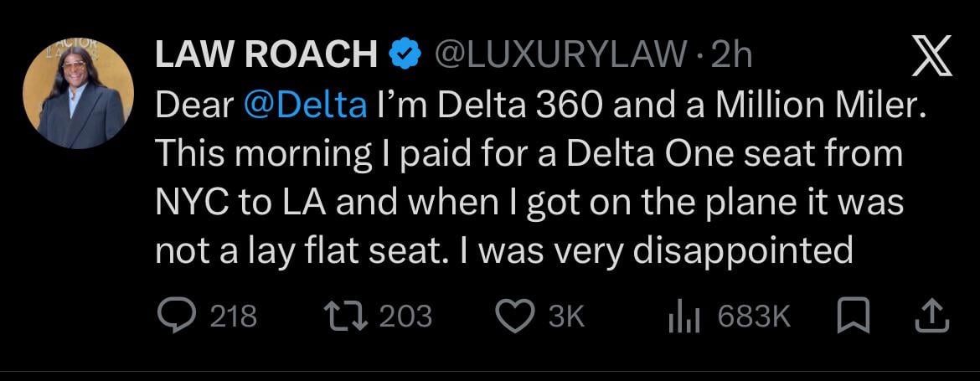Click the 3K likes count
Viewport: 980px width, 381px height.
565,316
